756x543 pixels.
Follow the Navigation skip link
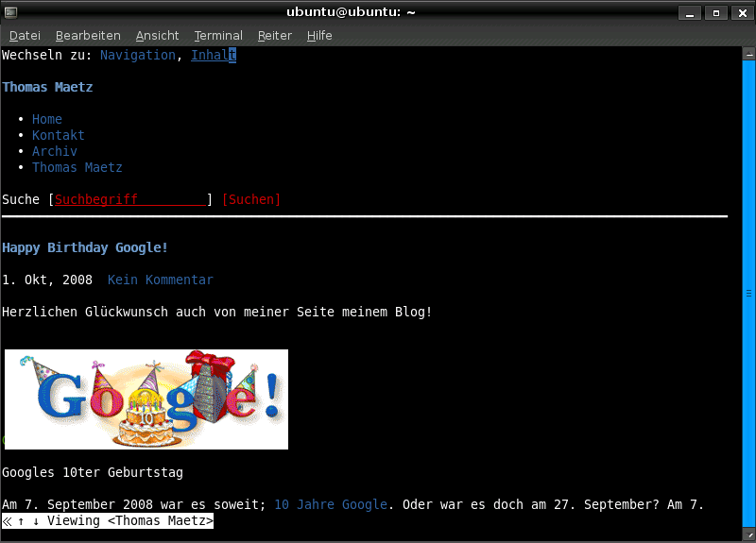click(x=137, y=55)
